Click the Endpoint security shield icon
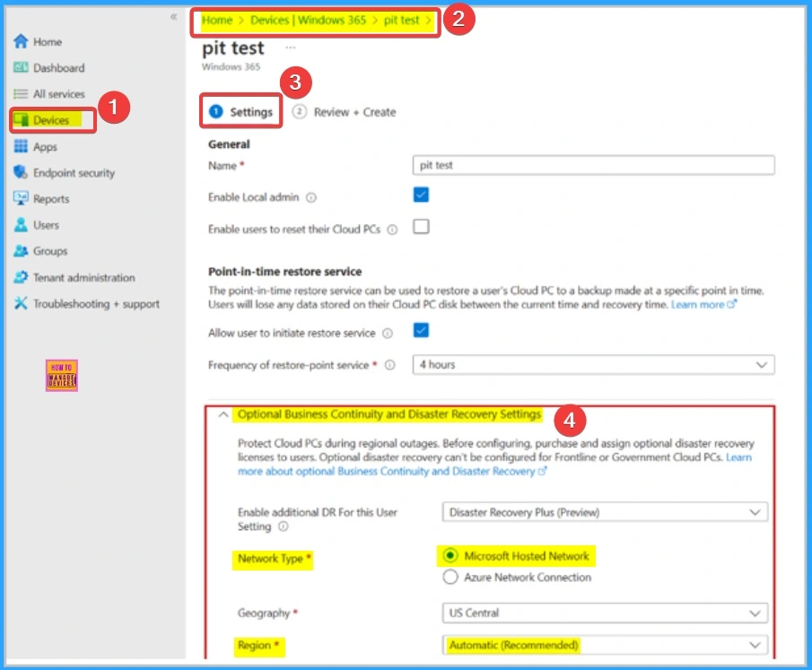 point(21,172)
